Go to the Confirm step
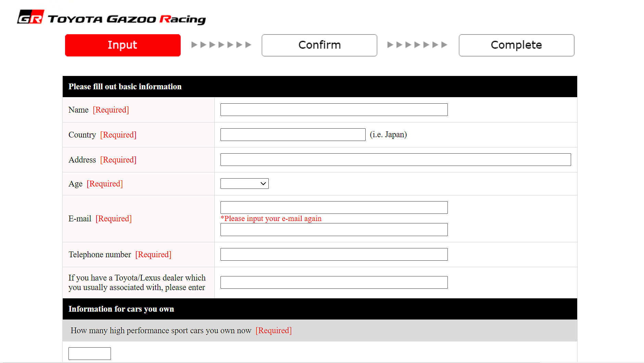Screen dimensions: 644x363 tap(319, 45)
